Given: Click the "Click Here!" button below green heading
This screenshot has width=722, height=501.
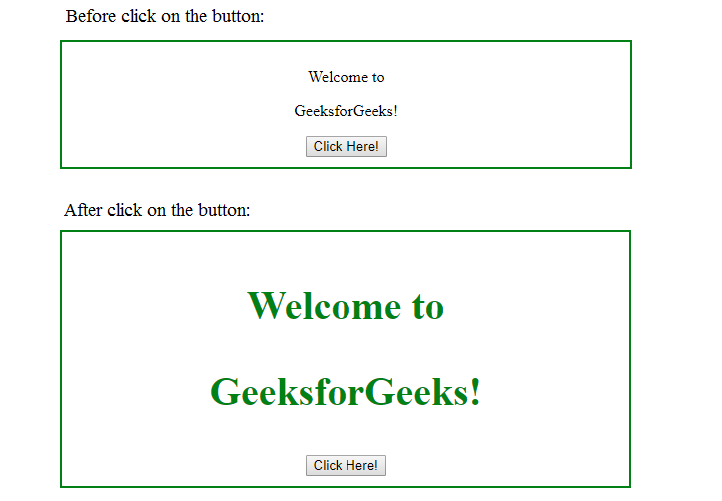Looking at the screenshot, I should 346,466.
